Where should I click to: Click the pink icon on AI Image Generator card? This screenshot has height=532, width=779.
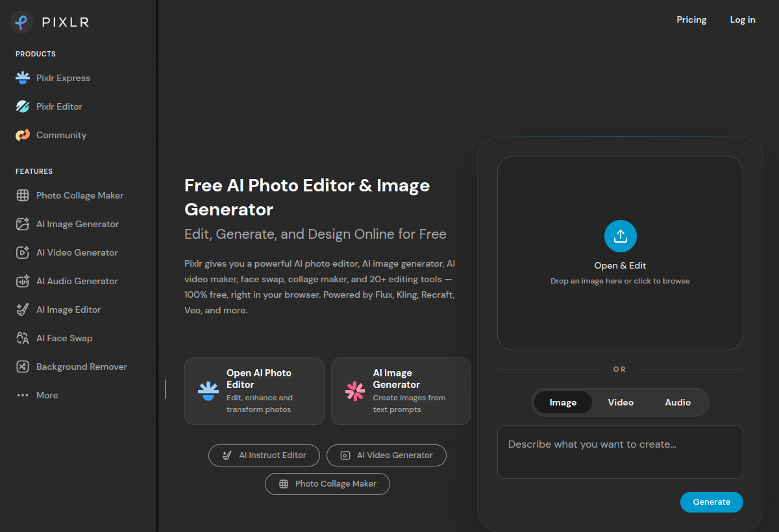click(355, 391)
